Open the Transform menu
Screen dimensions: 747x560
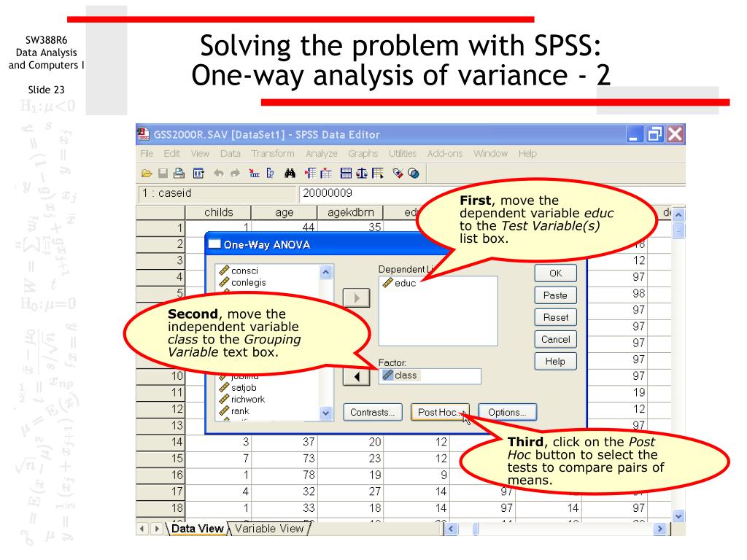pyautogui.click(x=273, y=153)
